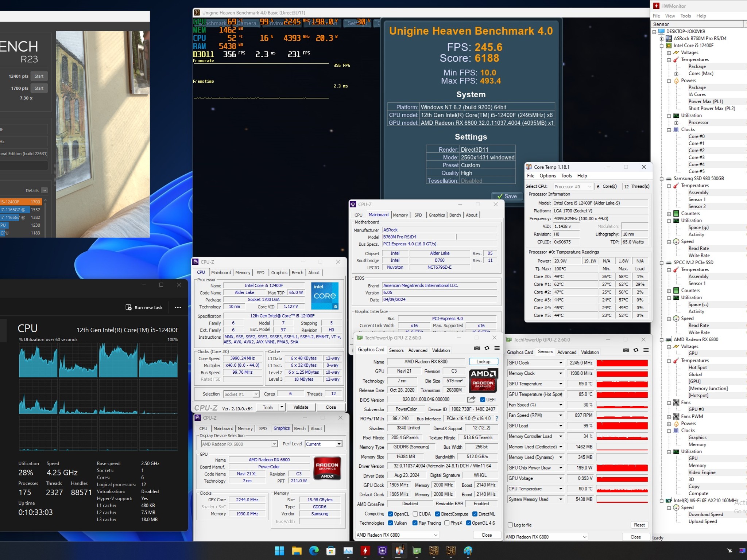Open GPU-Z from the taskbar
The width and height of the screenshot is (747, 560).
click(x=417, y=551)
